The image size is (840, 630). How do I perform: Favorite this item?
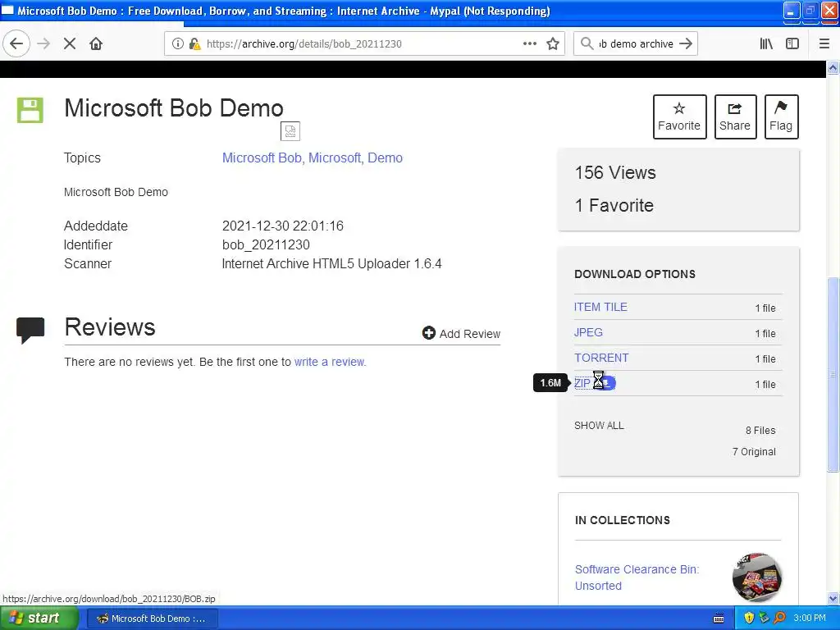coord(679,116)
